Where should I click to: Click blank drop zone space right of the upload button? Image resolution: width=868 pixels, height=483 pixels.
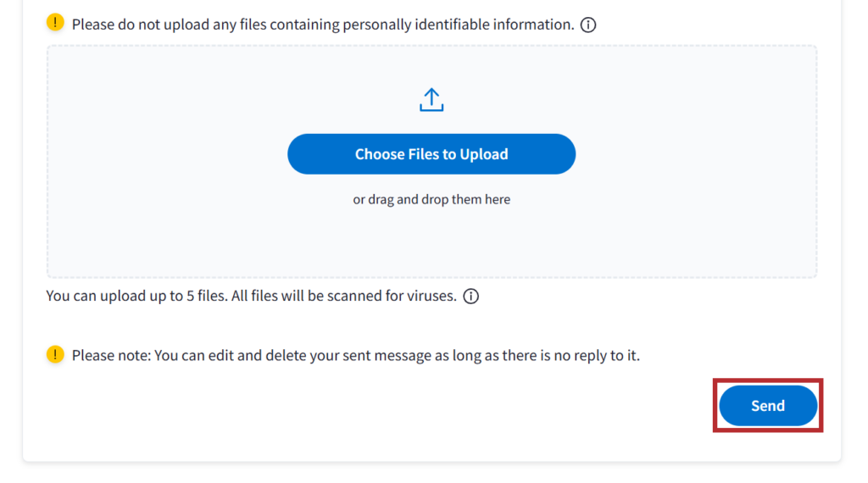pos(695,154)
